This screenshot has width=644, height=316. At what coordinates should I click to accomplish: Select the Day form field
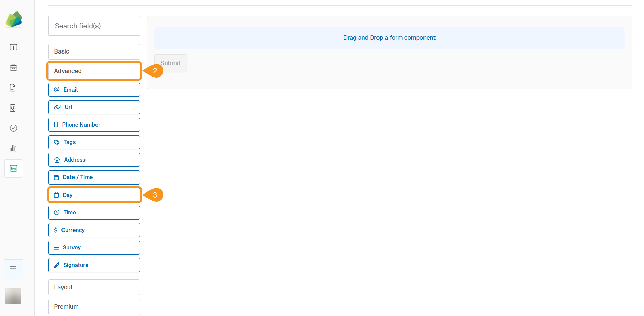(94, 195)
